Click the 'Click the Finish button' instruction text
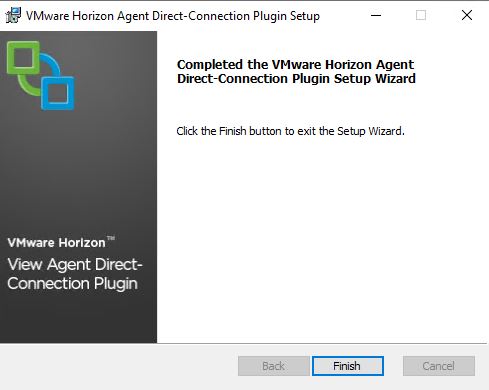 point(290,131)
